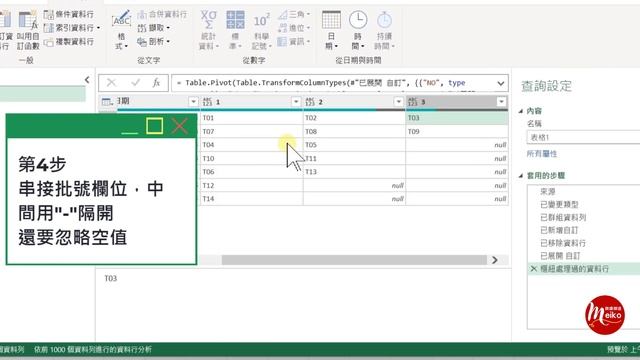Image resolution: width=640 pixels, height=360 pixels.
Task: Open filter dropdown of column 3
Action: (x=501, y=102)
